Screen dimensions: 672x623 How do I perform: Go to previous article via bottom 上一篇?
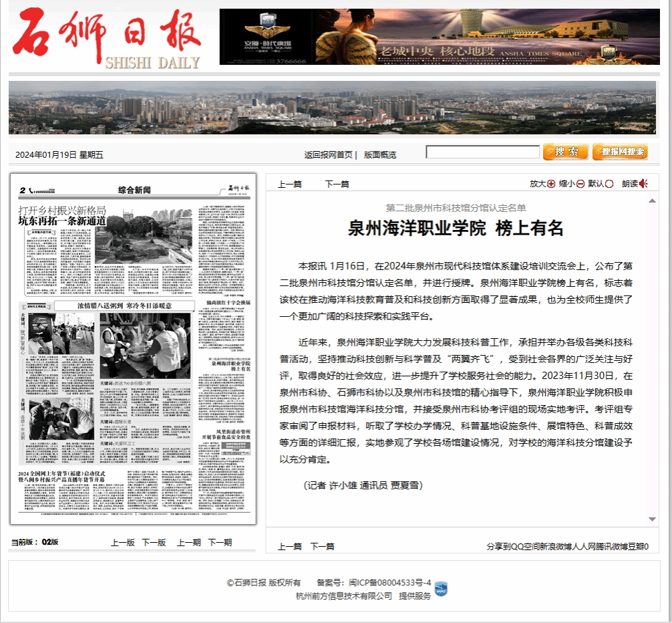290,547
